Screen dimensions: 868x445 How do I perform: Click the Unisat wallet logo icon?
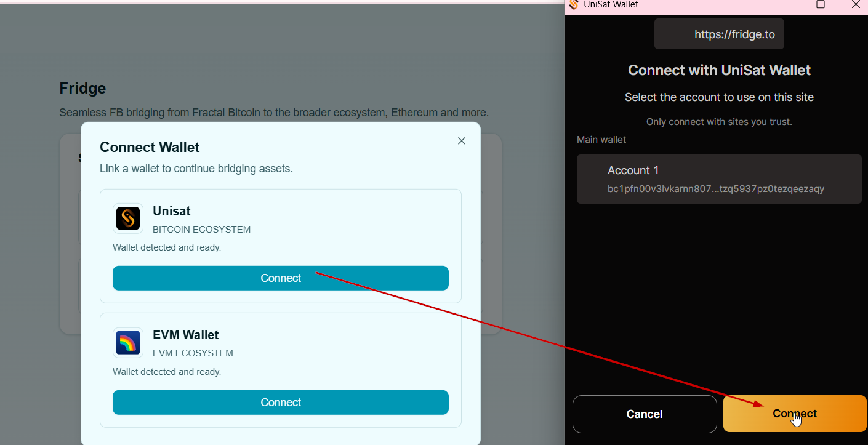[x=128, y=218]
